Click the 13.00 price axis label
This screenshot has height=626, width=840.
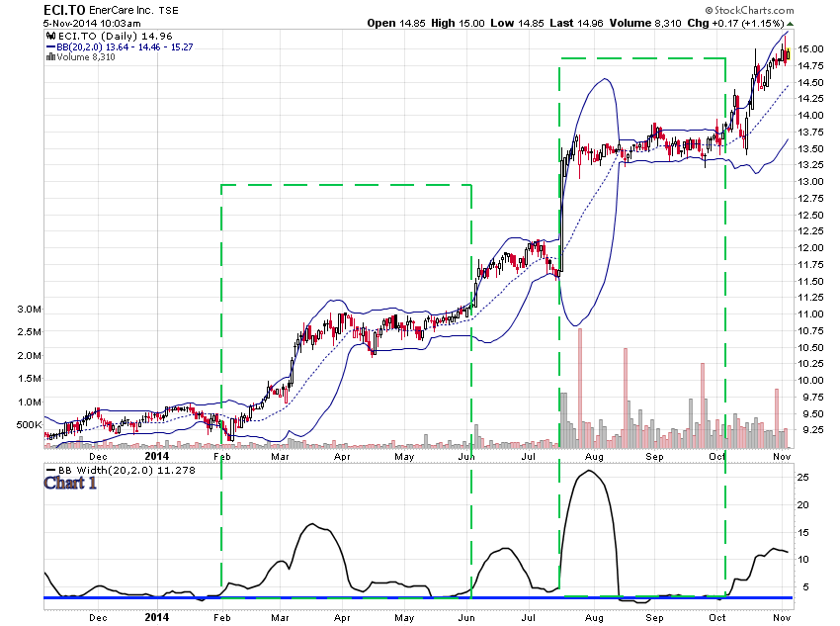[810, 181]
